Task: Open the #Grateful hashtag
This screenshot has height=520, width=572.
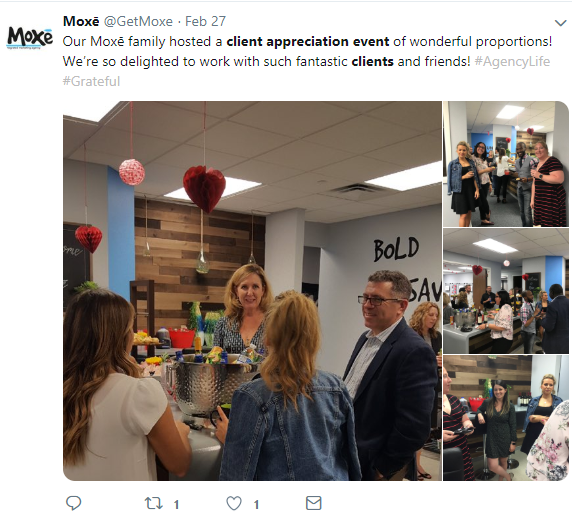Action: click(x=91, y=81)
